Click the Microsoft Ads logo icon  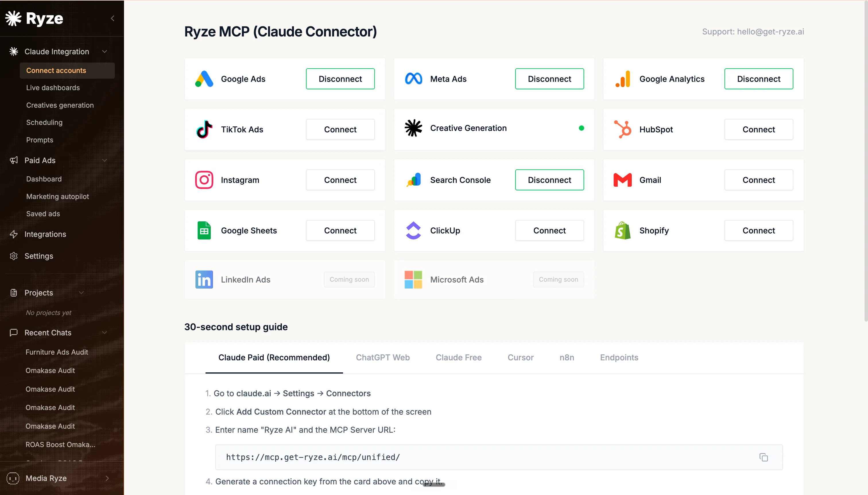click(x=413, y=279)
